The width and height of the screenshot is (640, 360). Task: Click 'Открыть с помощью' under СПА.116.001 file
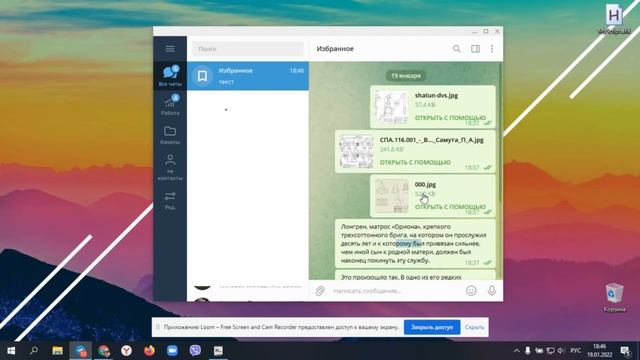pyautogui.click(x=415, y=162)
